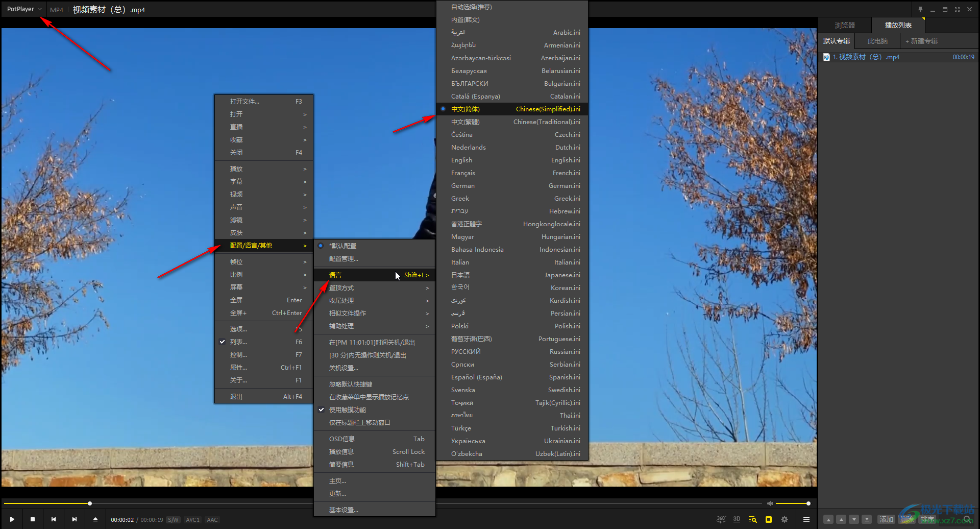
Task: Choose 退出 to exit the player
Action: coord(264,397)
